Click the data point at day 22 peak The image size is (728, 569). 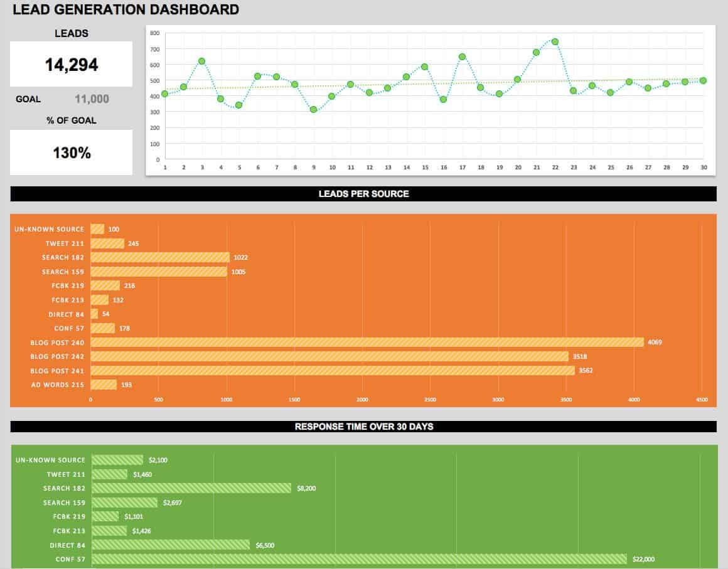(554, 41)
